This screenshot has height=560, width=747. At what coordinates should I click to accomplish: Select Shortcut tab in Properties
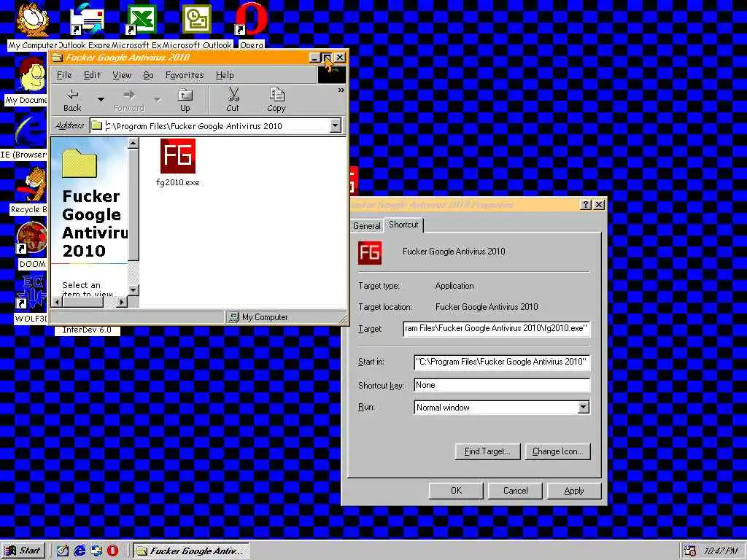click(x=403, y=225)
